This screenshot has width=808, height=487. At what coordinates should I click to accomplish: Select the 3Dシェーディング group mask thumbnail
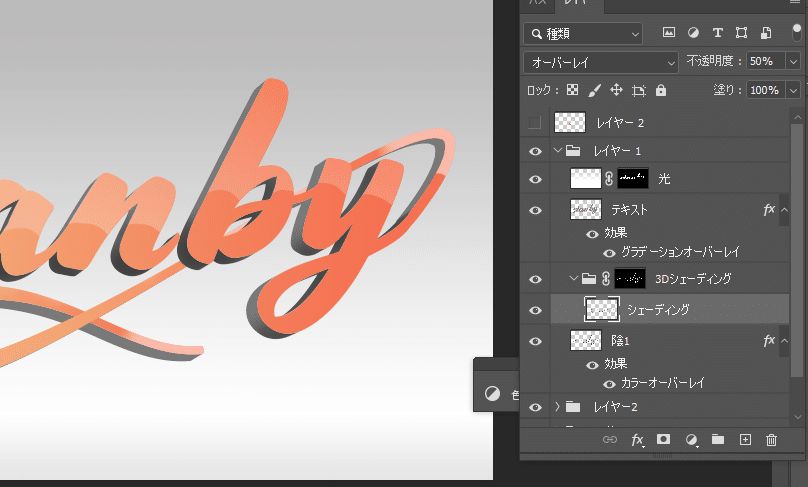pyautogui.click(x=630, y=278)
